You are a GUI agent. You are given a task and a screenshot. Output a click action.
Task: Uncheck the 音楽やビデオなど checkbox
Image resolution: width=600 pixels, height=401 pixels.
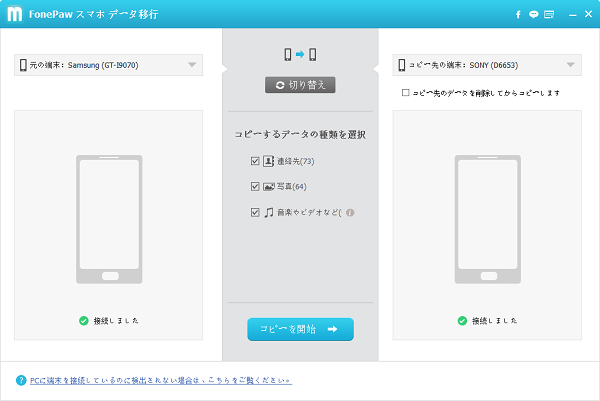pyautogui.click(x=255, y=212)
